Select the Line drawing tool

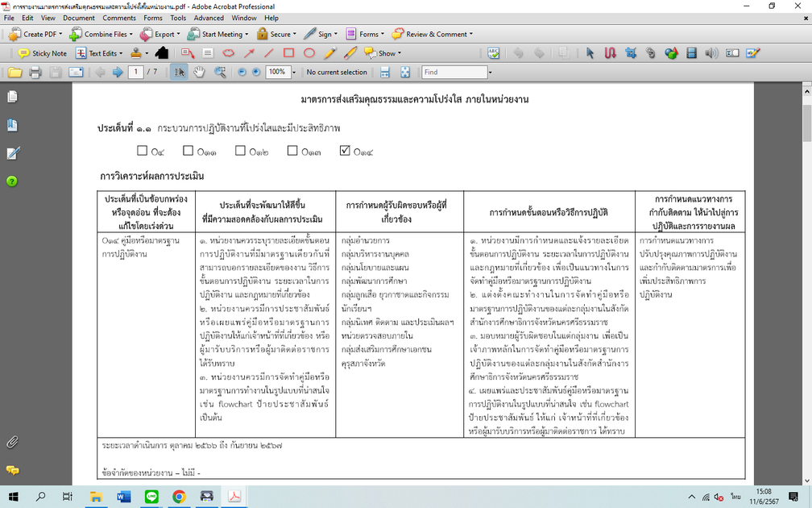[x=268, y=53]
